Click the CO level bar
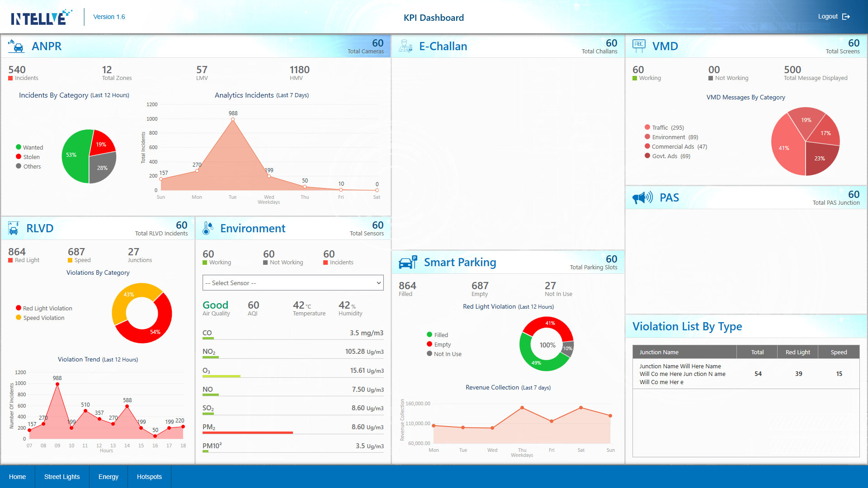Screen dimensions: 868x488 click(x=208, y=338)
